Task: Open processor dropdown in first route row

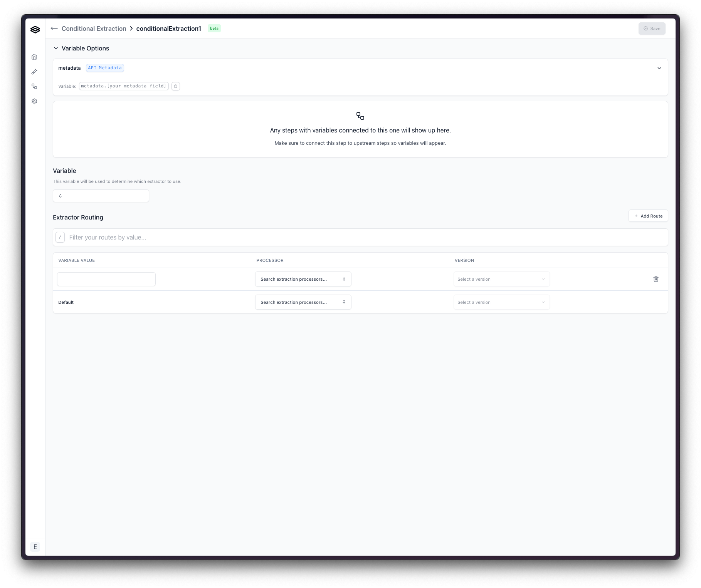Action: click(303, 279)
